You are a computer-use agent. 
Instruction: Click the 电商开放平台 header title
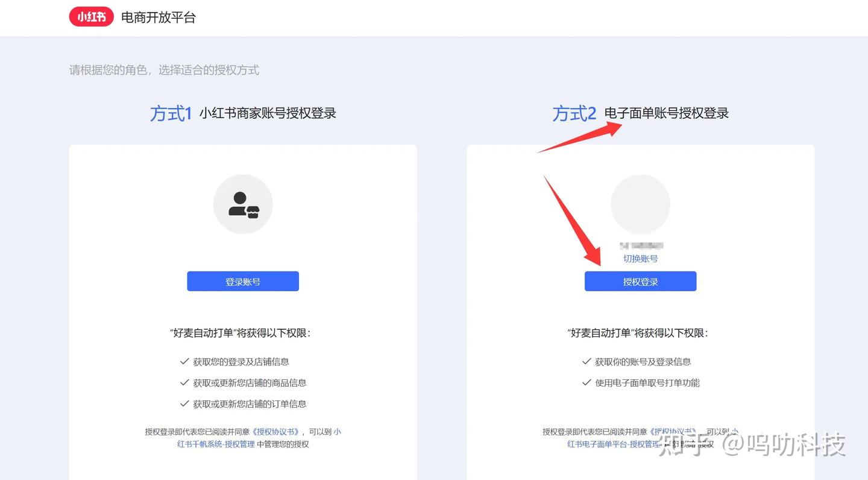[x=159, y=17]
